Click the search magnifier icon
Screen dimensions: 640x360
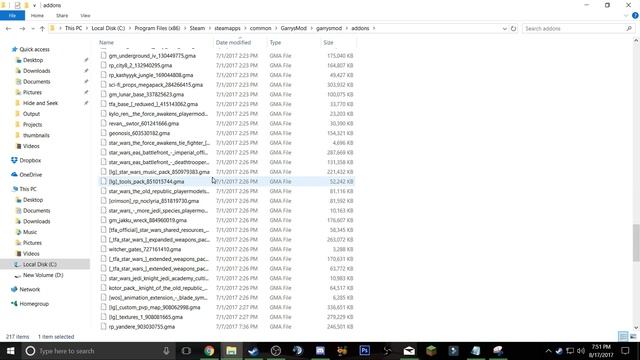click(x=629, y=29)
